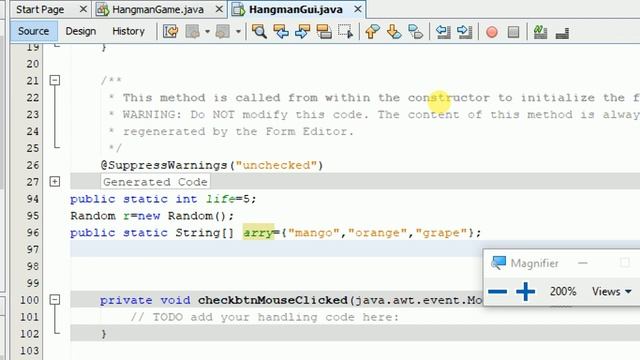The width and height of the screenshot is (640, 360).
Task: Toggle Rectangular Selection icon
Action: coord(346,31)
